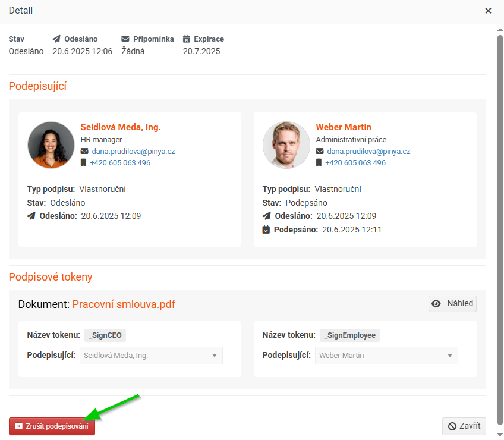Click the Podepisující section heading
Viewport: 504px width, 440px height.
pyautogui.click(x=37, y=86)
